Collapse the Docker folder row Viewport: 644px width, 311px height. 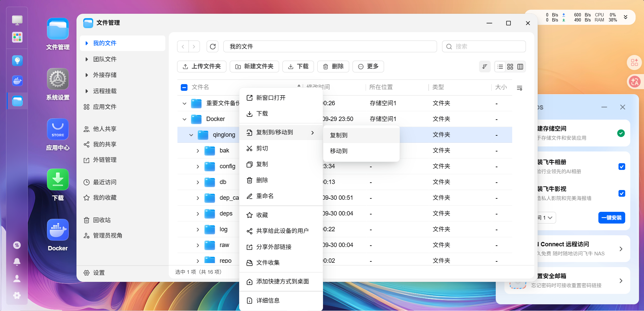click(x=184, y=119)
